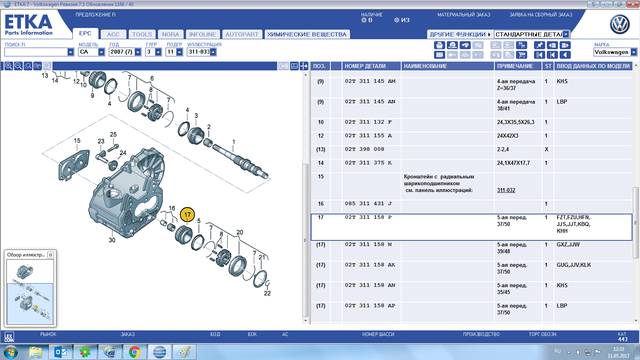Screen dimensions: 640x360
Task: Select the В availability radio button
Action: click(x=364, y=20)
